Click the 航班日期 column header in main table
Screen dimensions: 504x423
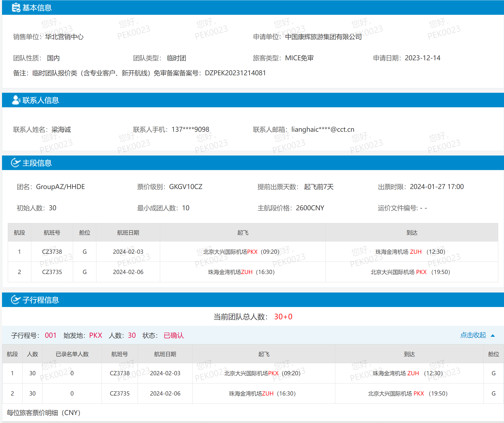pyautogui.click(x=128, y=233)
